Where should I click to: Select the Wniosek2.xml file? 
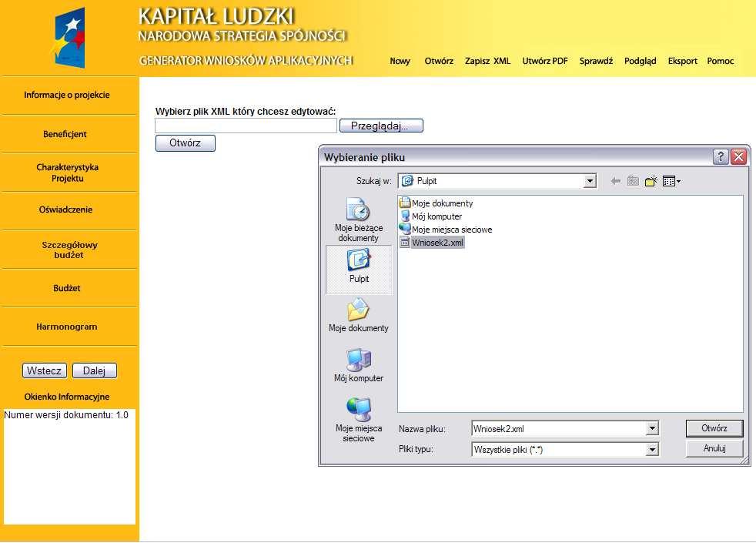pos(432,243)
